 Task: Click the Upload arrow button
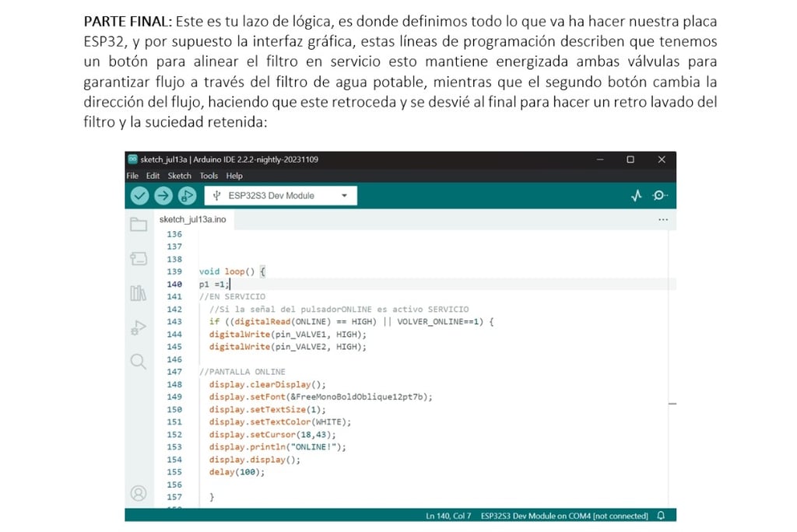click(163, 196)
